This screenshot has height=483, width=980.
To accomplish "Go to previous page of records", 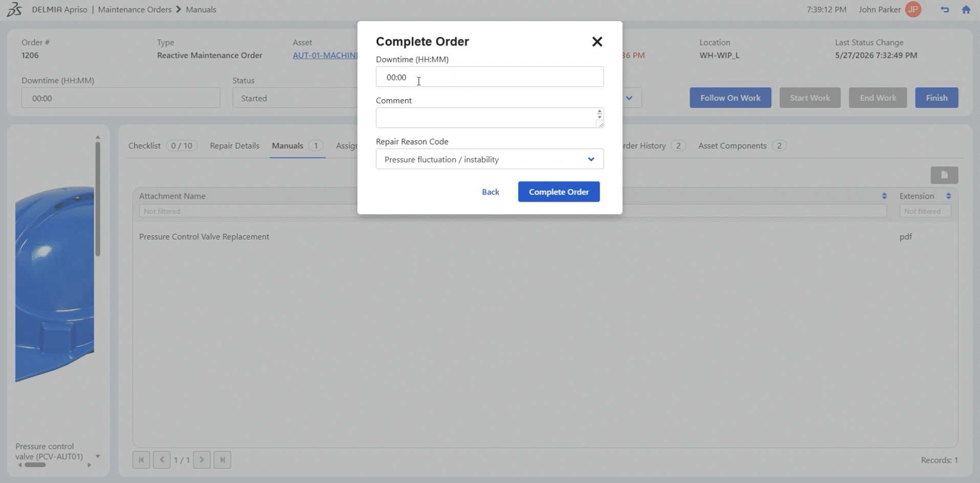I will tap(162, 459).
